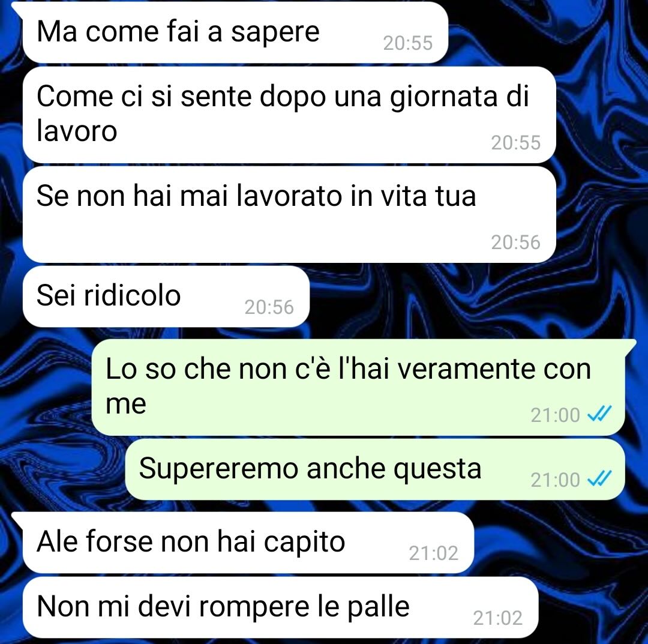Tap the "Ale forse non hai capito" message

248,543
